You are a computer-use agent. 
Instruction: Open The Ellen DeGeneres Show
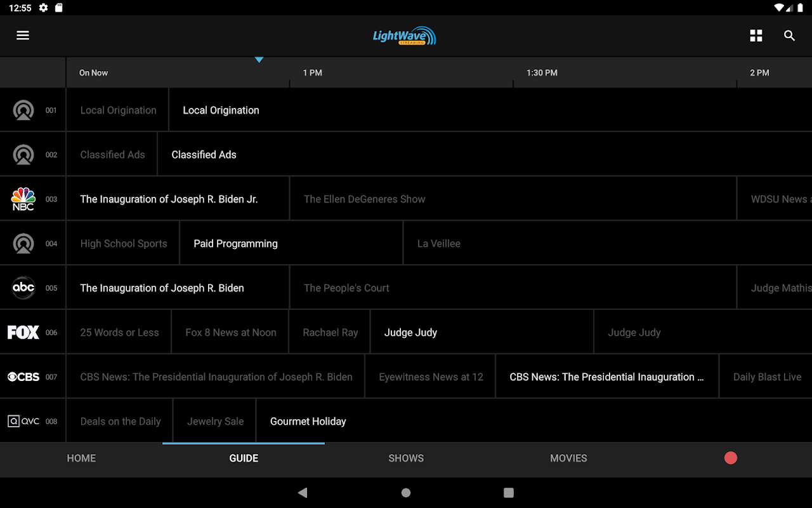pos(513,199)
